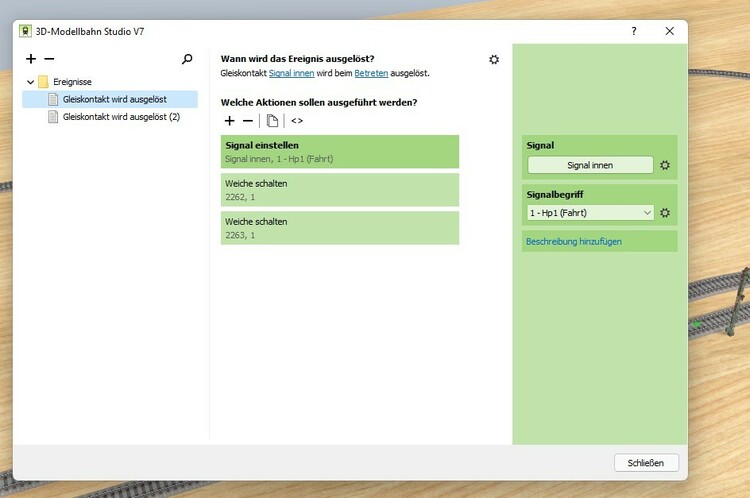Open event trigger settings gear

coord(494,60)
